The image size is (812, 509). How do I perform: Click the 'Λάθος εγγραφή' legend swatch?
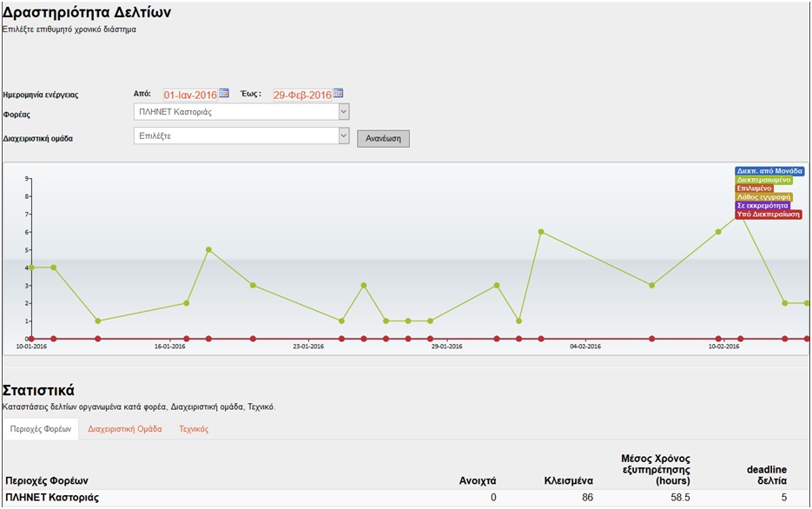[x=762, y=197]
